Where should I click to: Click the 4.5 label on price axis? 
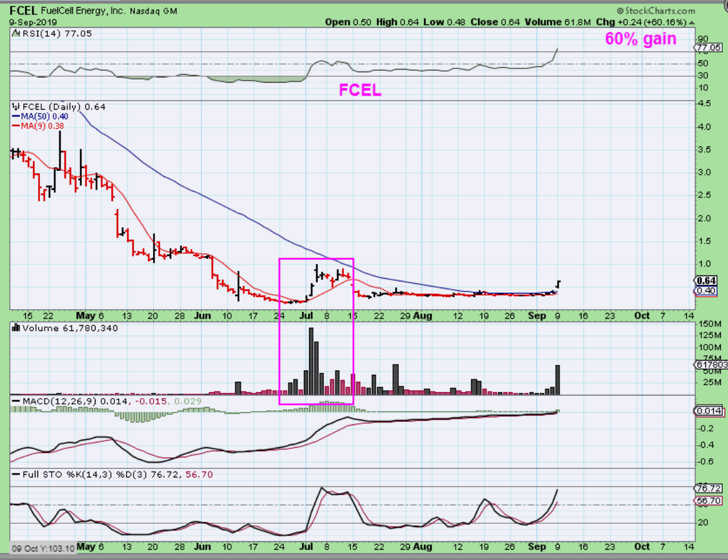(704, 103)
